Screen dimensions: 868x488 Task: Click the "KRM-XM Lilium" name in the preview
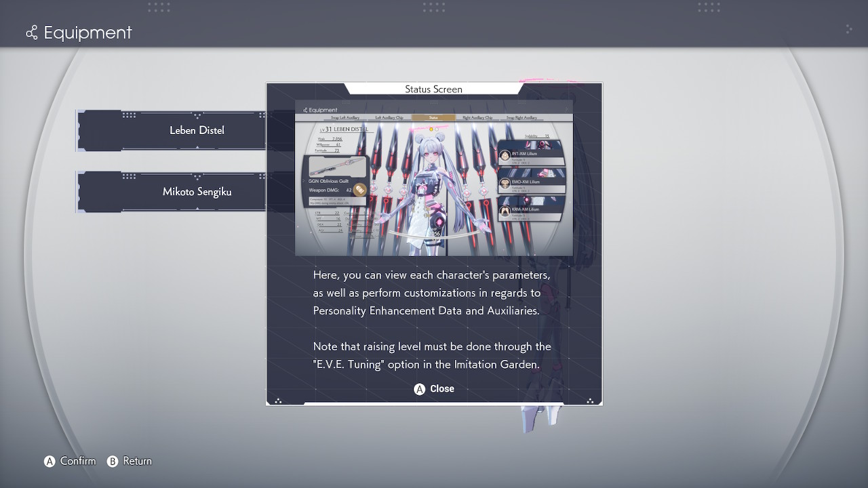[x=525, y=210]
